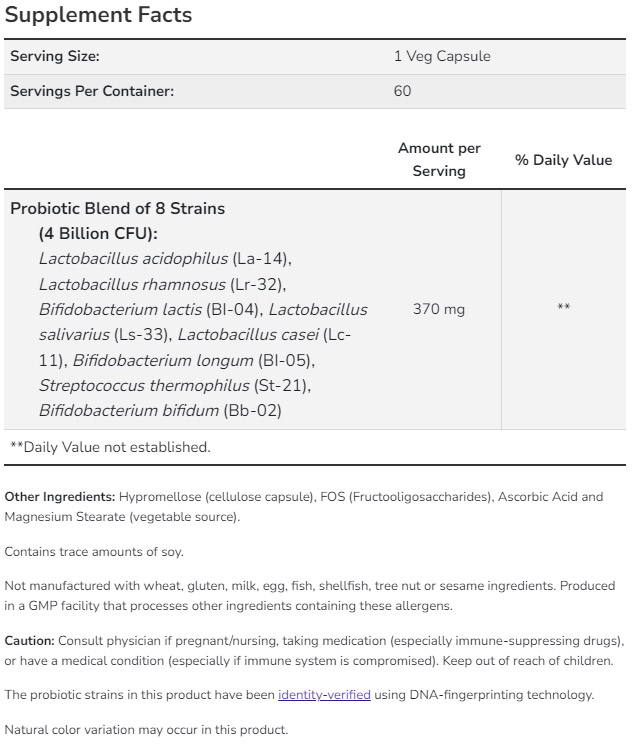632x744 pixels.
Task: Click the Servings Per Container label
Action: point(92,91)
